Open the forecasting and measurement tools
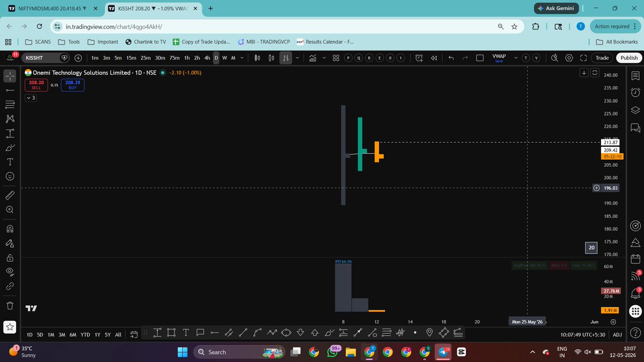The image size is (644, 362). (x=10, y=133)
